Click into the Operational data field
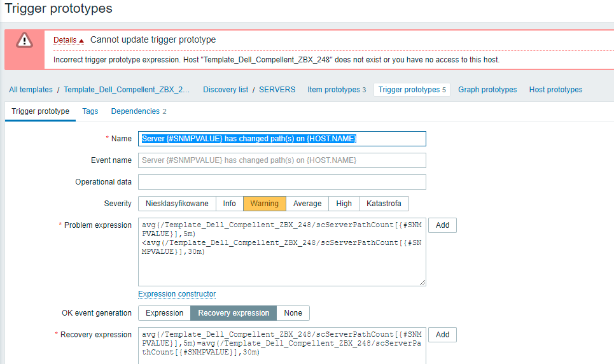Screen dimensions: 614x364 pyautogui.click(x=282, y=182)
